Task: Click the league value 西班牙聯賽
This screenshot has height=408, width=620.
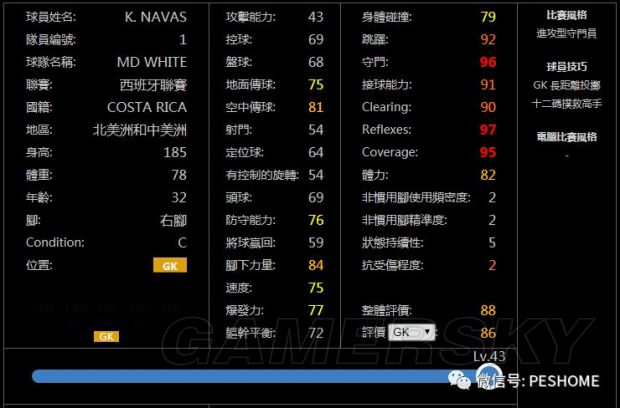Action: pos(153,85)
